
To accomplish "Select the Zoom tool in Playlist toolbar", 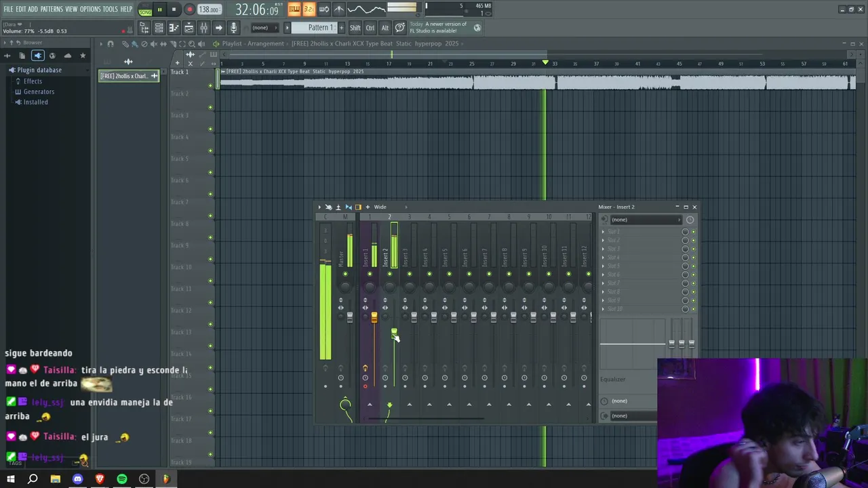I will point(191,44).
